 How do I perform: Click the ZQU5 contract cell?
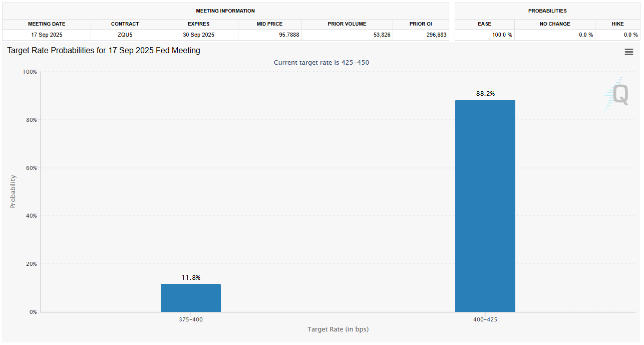(125, 35)
